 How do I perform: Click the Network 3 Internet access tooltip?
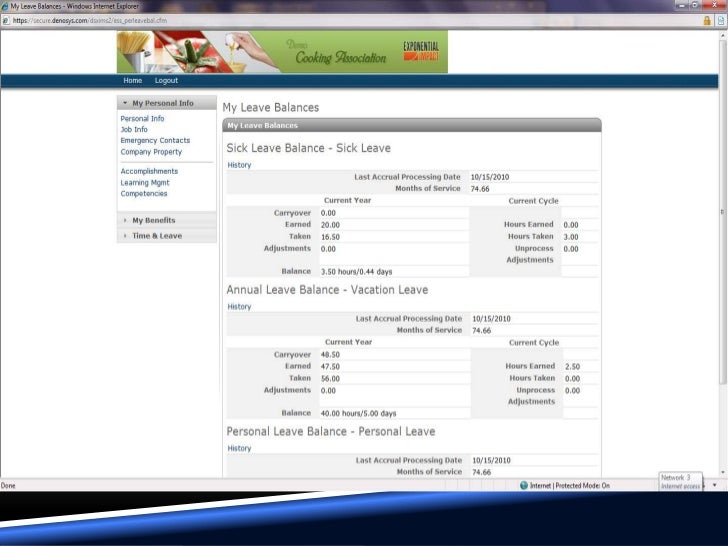(681, 481)
